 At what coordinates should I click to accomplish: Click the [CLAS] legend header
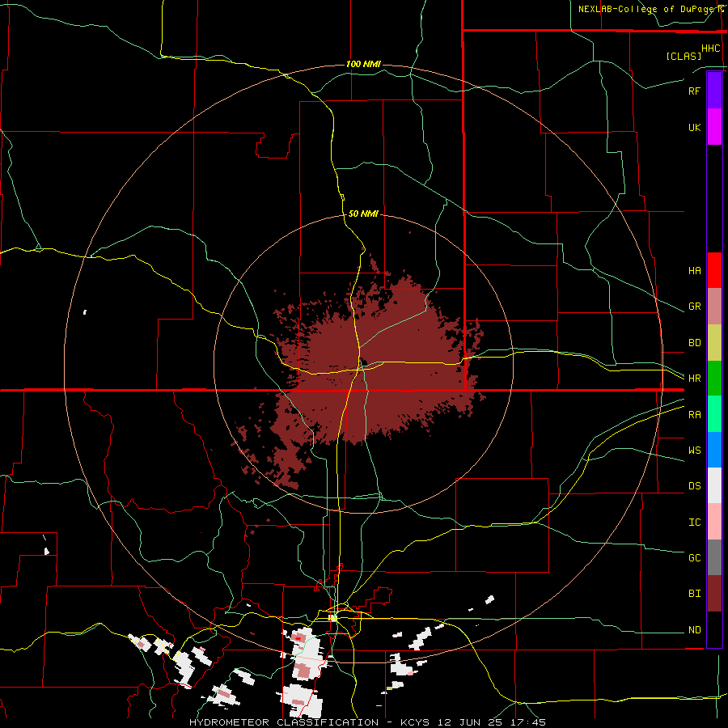684,56
